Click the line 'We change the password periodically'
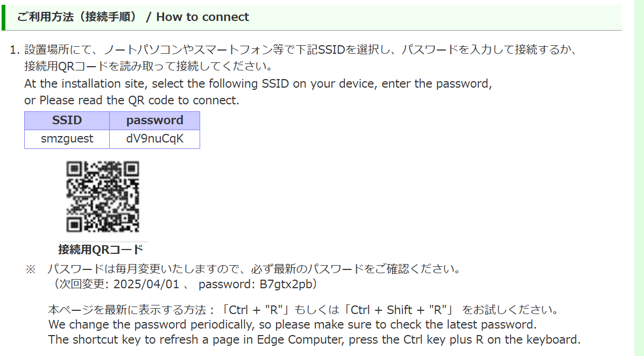The width and height of the screenshot is (644, 356). [293, 325]
